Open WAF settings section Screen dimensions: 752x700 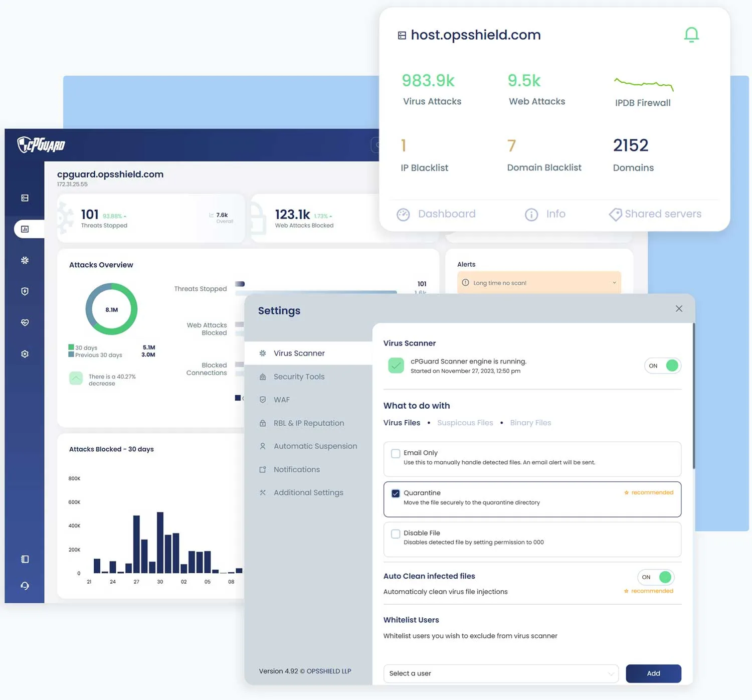pos(308,400)
